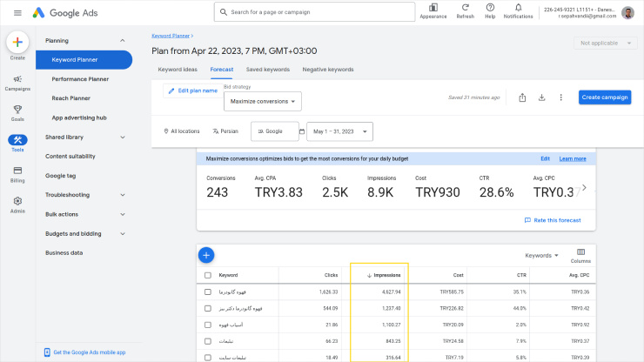
Task: Click the Google Ads logo
Action: (65, 13)
